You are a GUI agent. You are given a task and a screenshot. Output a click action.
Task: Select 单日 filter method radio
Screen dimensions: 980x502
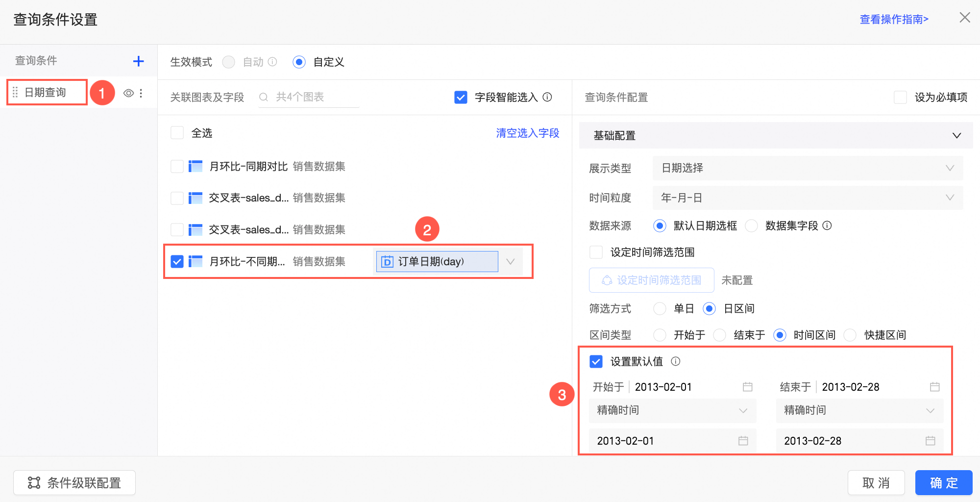660,308
